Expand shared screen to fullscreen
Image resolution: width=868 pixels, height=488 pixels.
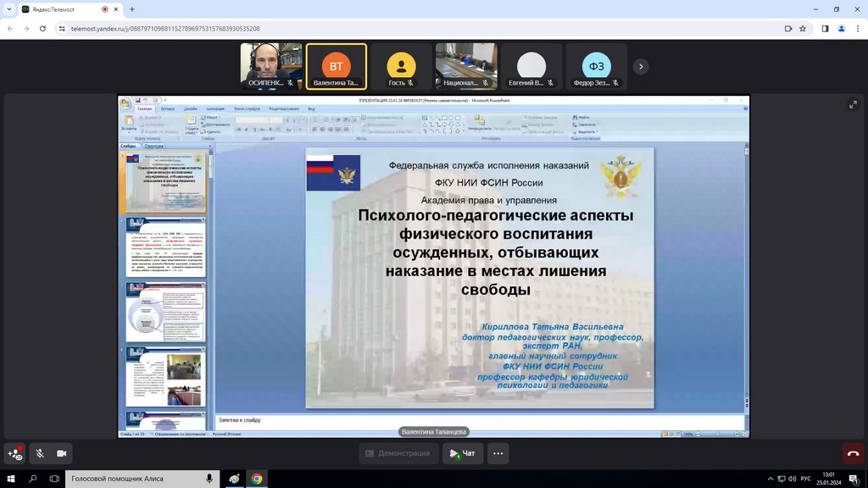tap(853, 104)
